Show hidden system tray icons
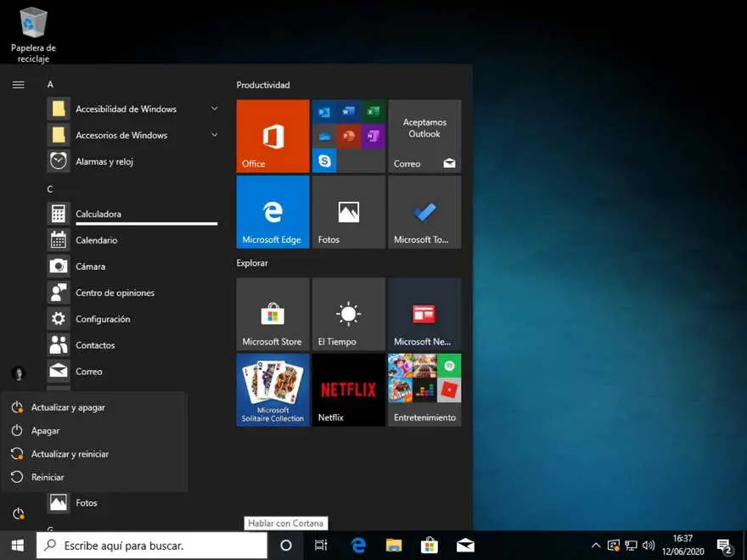The width and height of the screenshot is (747, 560). (x=596, y=546)
